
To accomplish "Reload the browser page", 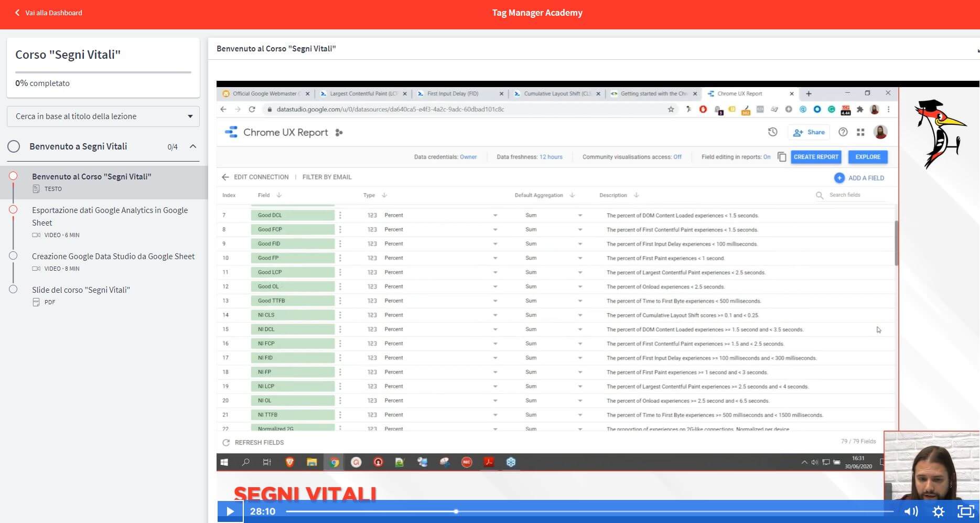I will tap(252, 109).
